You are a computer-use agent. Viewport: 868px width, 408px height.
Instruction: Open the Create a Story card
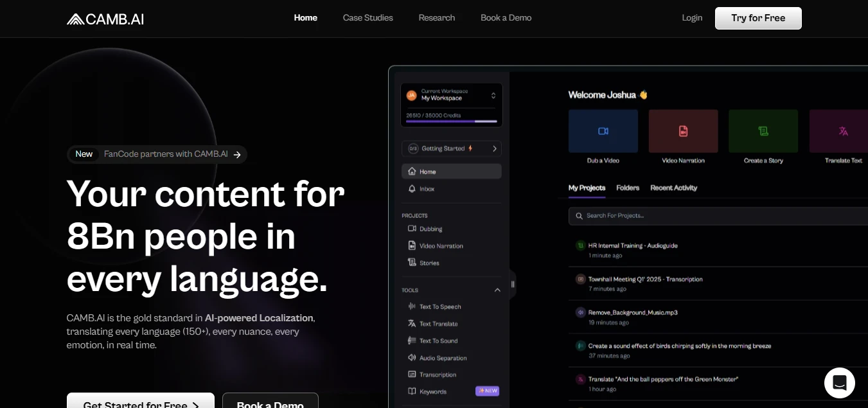[x=763, y=137]
